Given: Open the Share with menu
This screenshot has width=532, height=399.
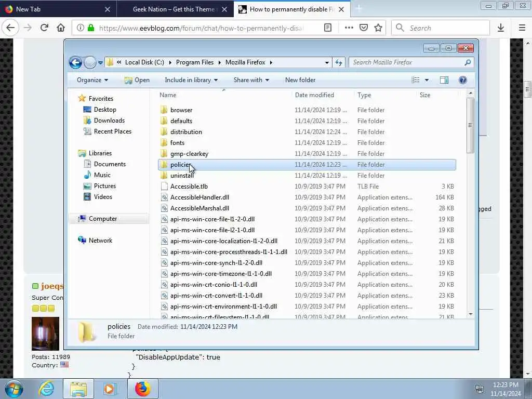Looking at the screenshot, I should (251, 80).
